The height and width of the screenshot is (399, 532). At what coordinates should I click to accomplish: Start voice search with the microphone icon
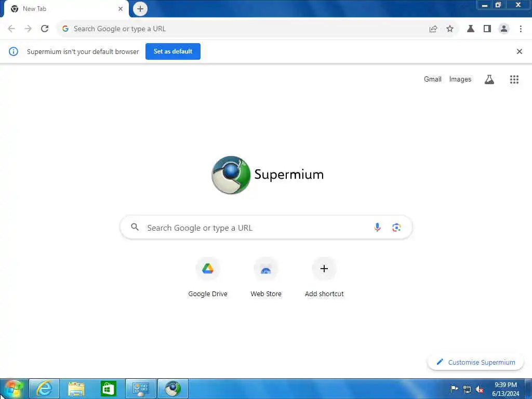[x=377, y=228]
